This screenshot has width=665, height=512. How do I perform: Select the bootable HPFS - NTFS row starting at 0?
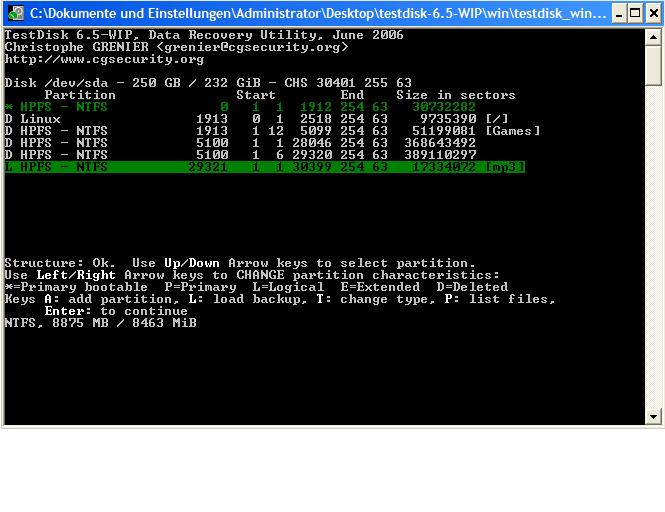pos(240,107)
